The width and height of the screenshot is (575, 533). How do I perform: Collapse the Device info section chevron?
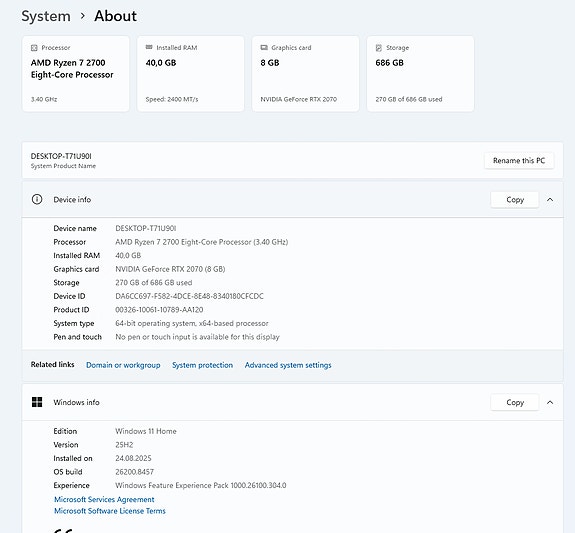coord(550,200)
